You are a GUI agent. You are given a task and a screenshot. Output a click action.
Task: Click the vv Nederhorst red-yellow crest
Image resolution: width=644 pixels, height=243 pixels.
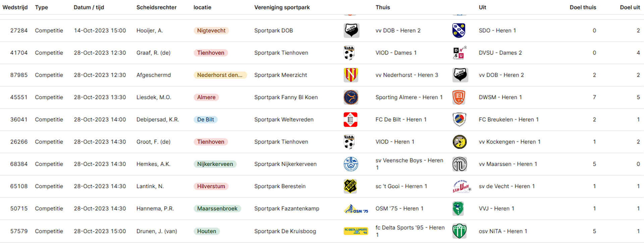point(351,75)
